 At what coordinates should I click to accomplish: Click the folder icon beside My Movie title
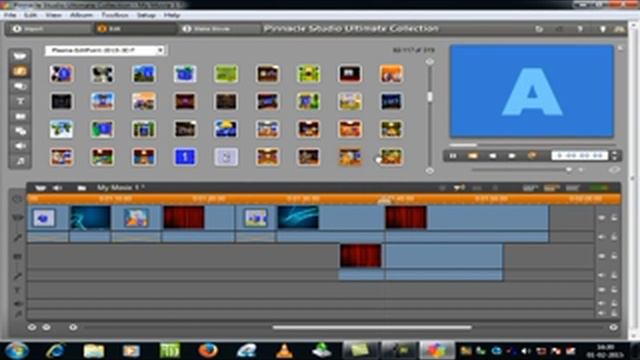coord(82,188)
